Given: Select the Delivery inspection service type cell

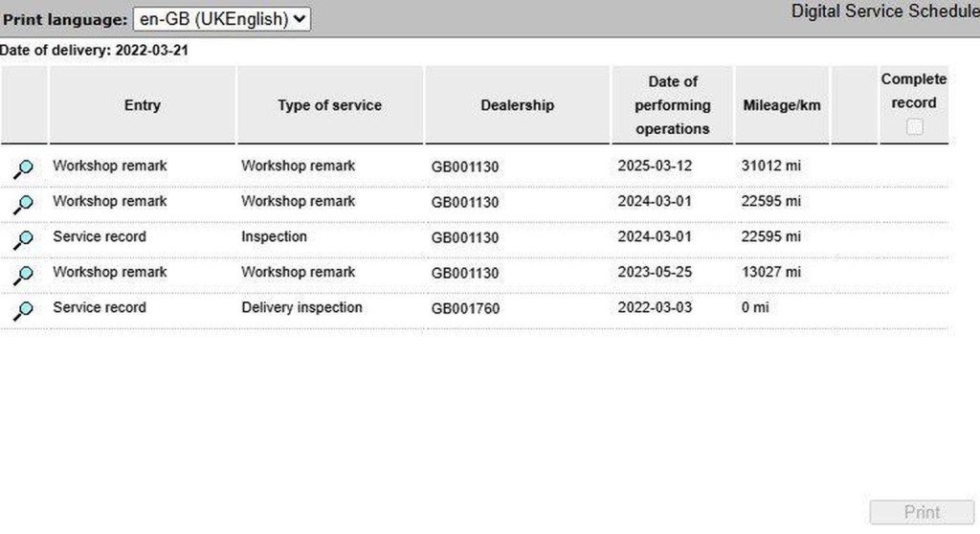Looking at the screenshot, I should pyautogui.click(x=301, y=307).
